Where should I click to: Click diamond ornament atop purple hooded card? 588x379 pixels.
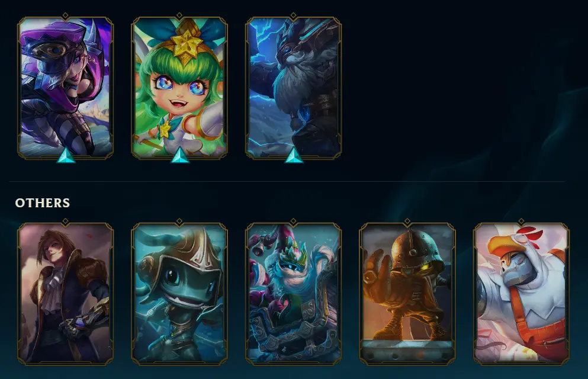(65, 16)
